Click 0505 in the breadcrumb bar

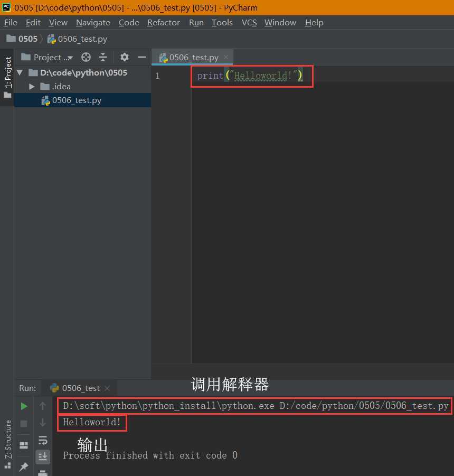27,39
